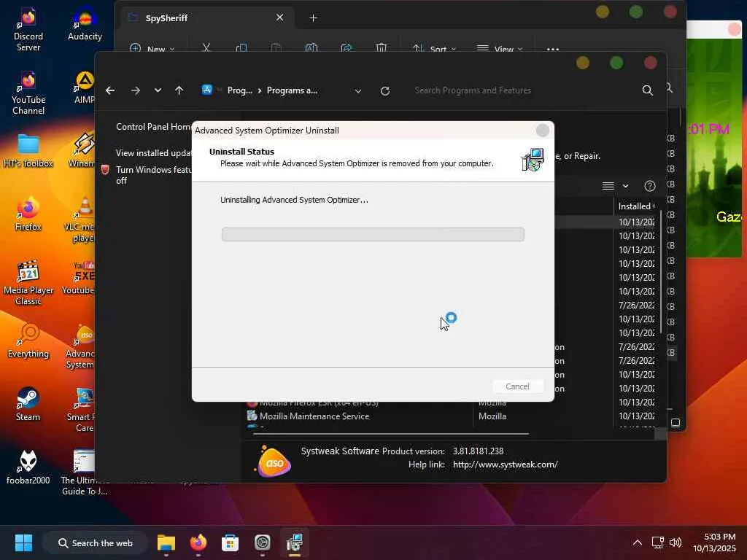Open See more ellipsis in SpySheriff toolbar

(x=553, y=49)
